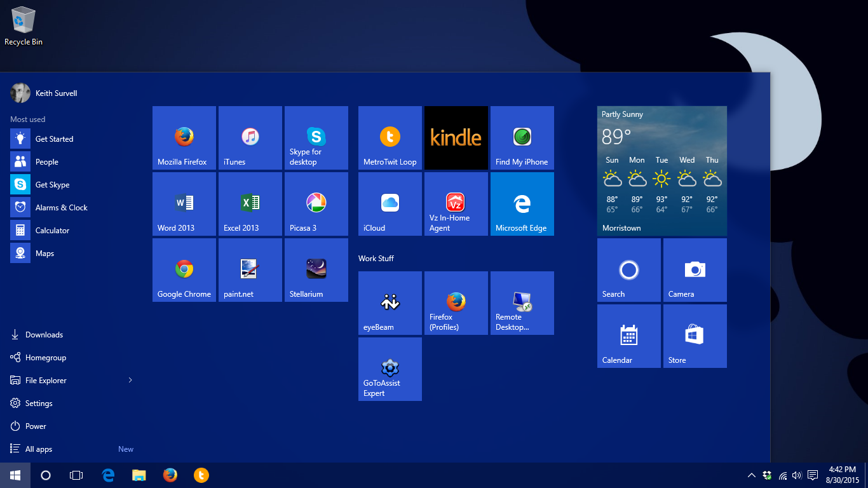
Task: Launch the Excel 2013 tile
Action: click(250, 204)
